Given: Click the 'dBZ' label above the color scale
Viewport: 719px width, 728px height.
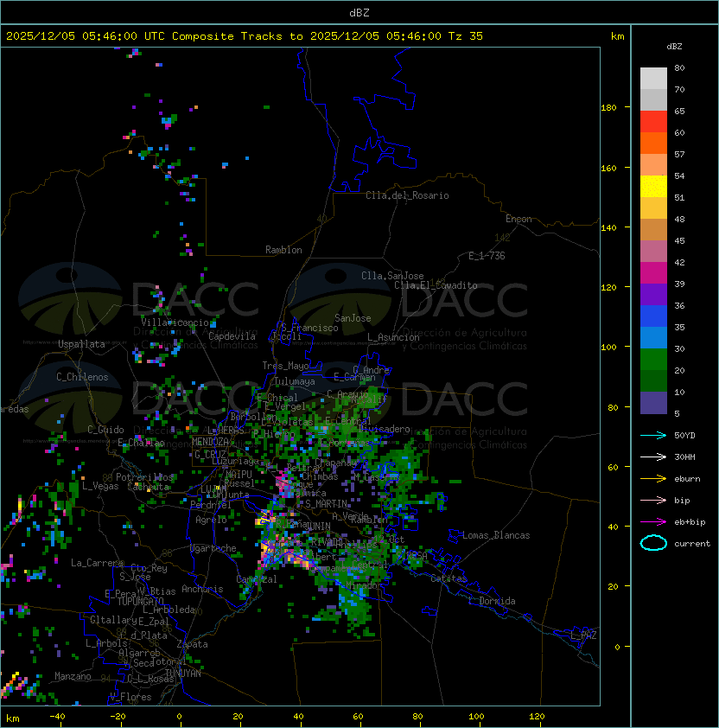Looking at the screenshot, I should click(674, 47).
